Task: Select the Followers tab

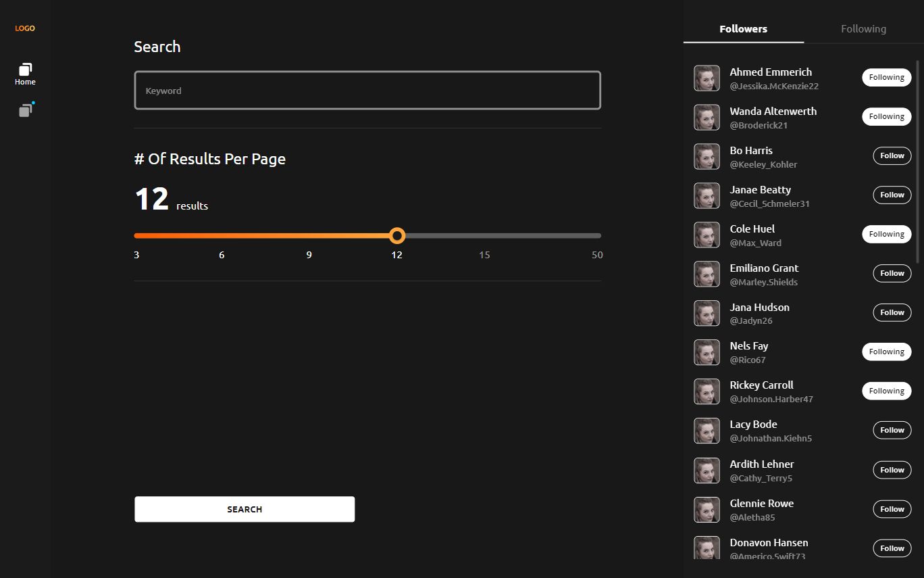Action: (x=743, y=29)
